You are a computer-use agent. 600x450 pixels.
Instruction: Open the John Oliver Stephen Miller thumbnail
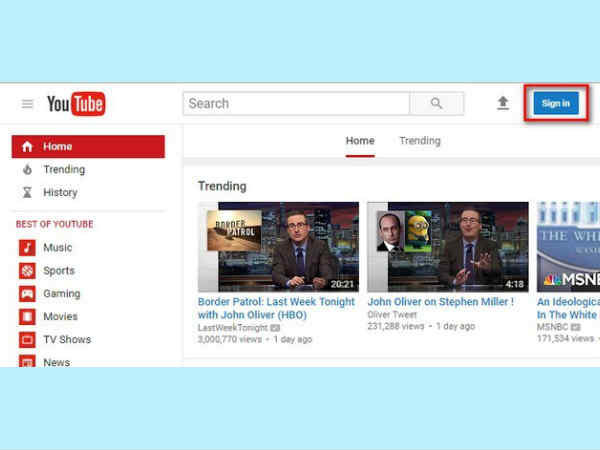[448, 247]
